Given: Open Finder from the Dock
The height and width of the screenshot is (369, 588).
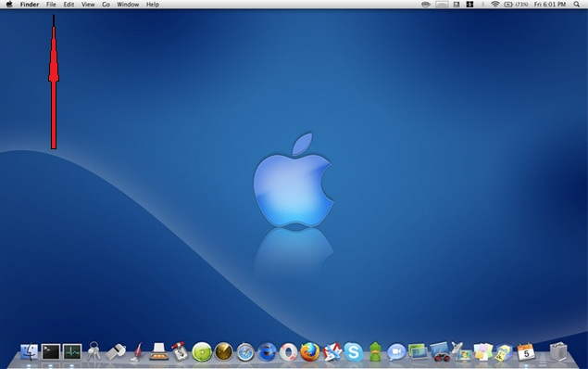Looking at the screenshot, I should 30,352.
